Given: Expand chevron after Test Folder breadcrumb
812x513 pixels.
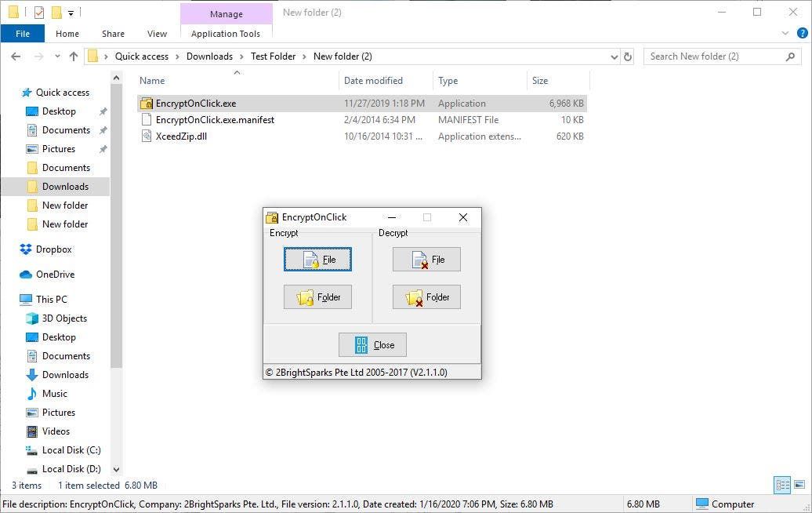Looking at the screenshot, I should pyautogui.click(x=304, y=56).
